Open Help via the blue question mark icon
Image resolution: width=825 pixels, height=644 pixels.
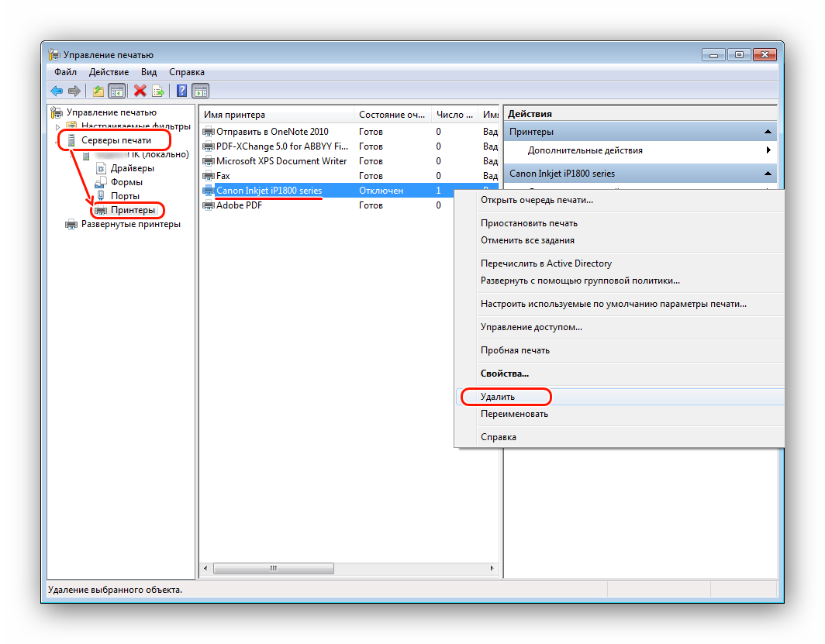(181, 91)
